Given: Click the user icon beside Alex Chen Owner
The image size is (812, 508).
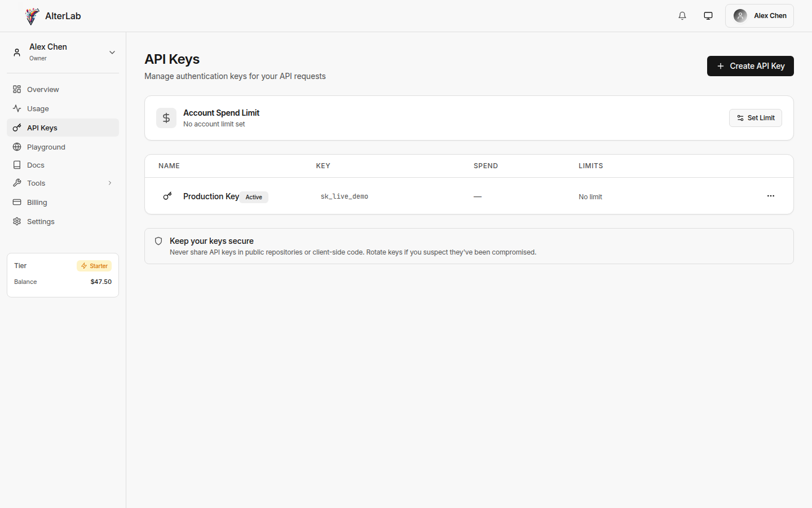Looking at the screenshot, I should (x=17, y=52).
